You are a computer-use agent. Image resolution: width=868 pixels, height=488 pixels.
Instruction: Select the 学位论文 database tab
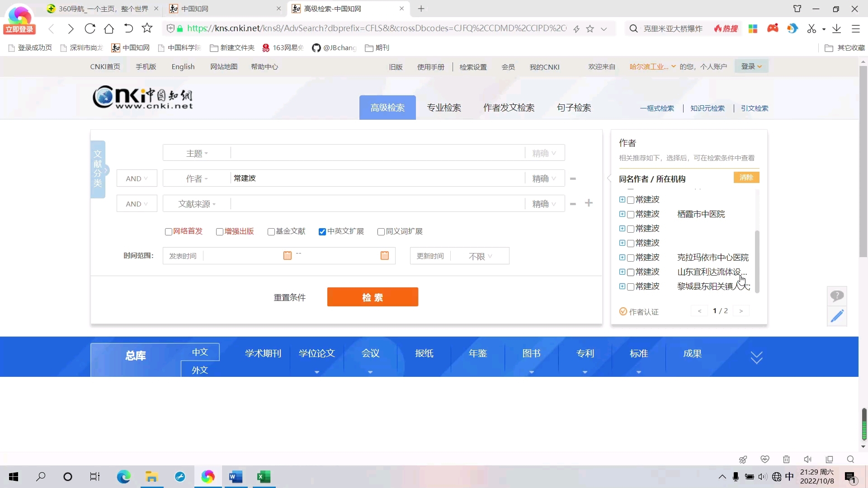coord(316,353)
